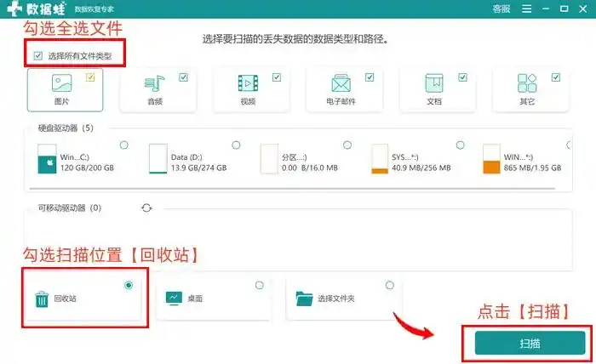Uncheck the 音频 file type checkbox

click(183, 77)
